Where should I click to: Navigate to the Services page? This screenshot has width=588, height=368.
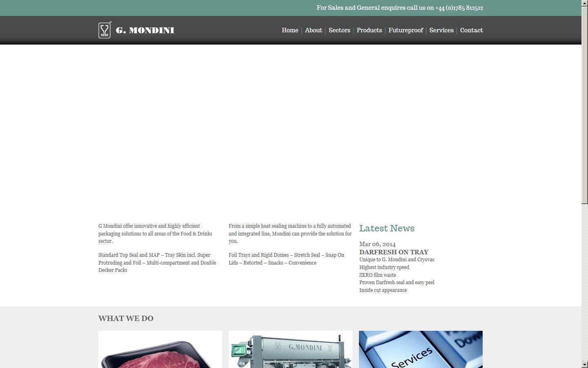(x=441, y=30)
